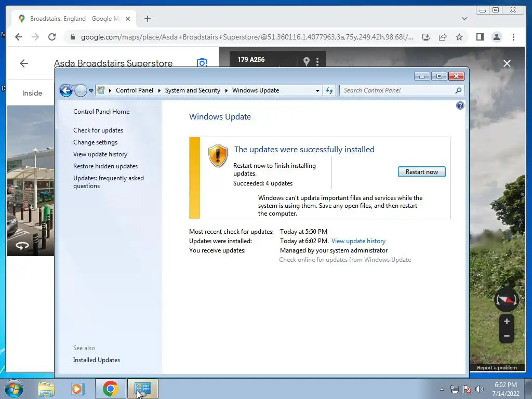Select Windows Update breadcrumb segment
This screenshot has width=532, height=399.
click(256, 90)
